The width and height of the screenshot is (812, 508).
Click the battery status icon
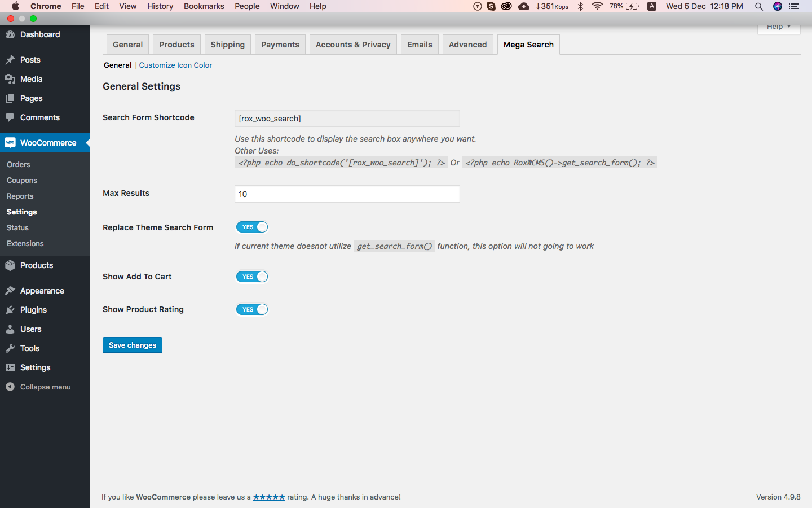click(x=632, y=6)
